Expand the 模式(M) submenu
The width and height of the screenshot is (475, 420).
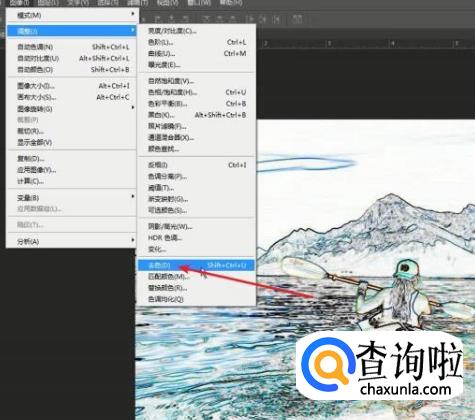pos(71,15)
